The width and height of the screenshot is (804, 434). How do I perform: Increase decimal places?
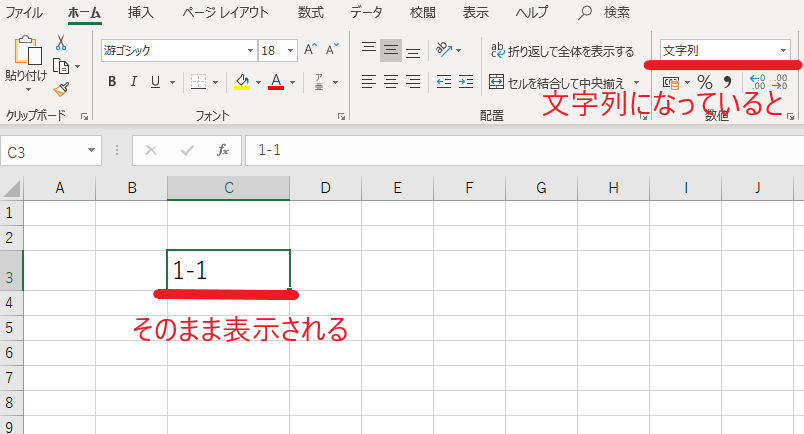tap(757, 82)
